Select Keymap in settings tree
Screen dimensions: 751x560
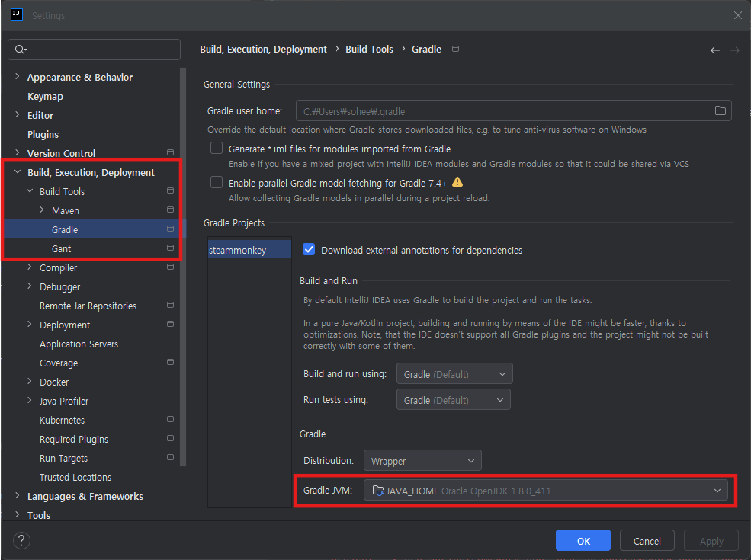[45, 96]
